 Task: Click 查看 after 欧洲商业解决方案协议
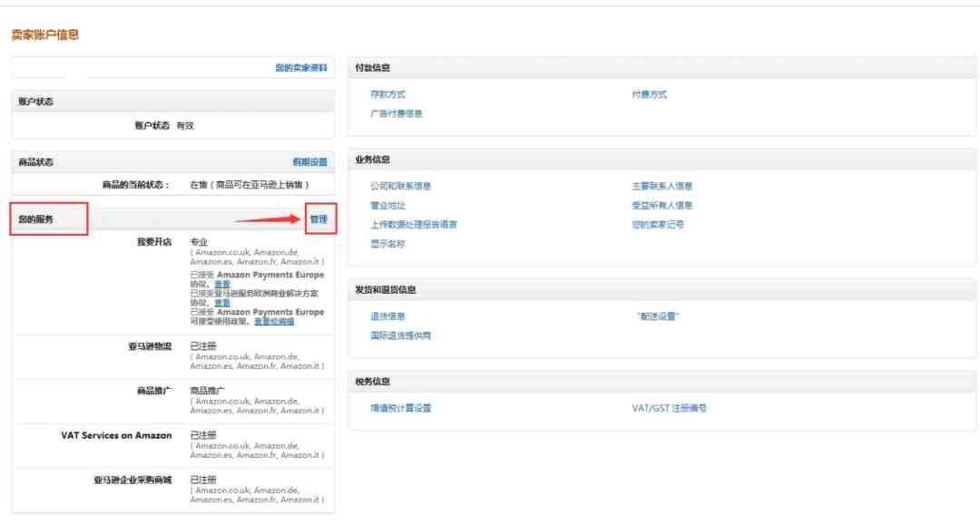click(222, 302)
